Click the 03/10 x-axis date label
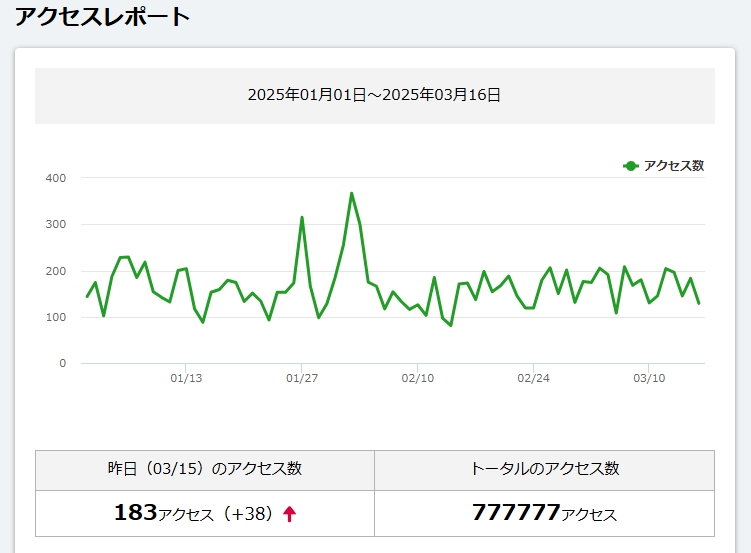Screen dimensions: 751x553 (x=650, y=378)
